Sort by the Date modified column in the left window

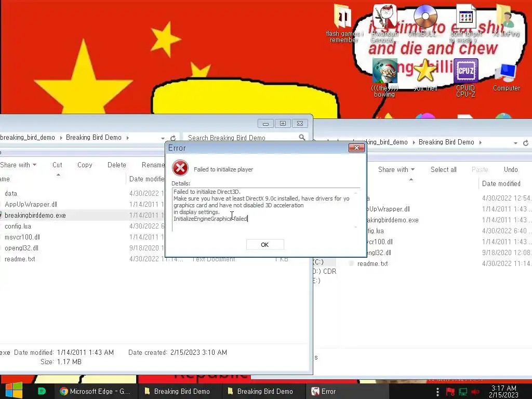(147, 179)
